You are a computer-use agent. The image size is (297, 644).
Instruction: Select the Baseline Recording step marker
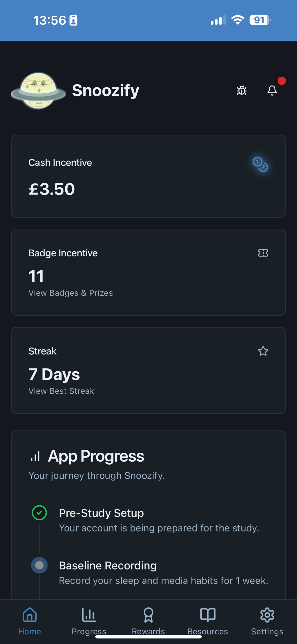tap(39, 565)
